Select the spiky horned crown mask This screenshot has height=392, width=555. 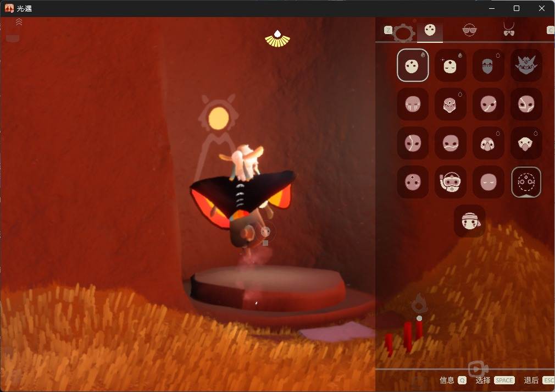526,65
